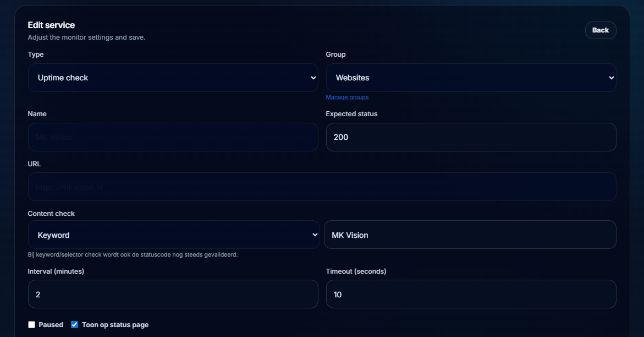644x337 pixels.
Task: Click the Bij keyword/selector check hint text
Action: [x=133, y=255]
